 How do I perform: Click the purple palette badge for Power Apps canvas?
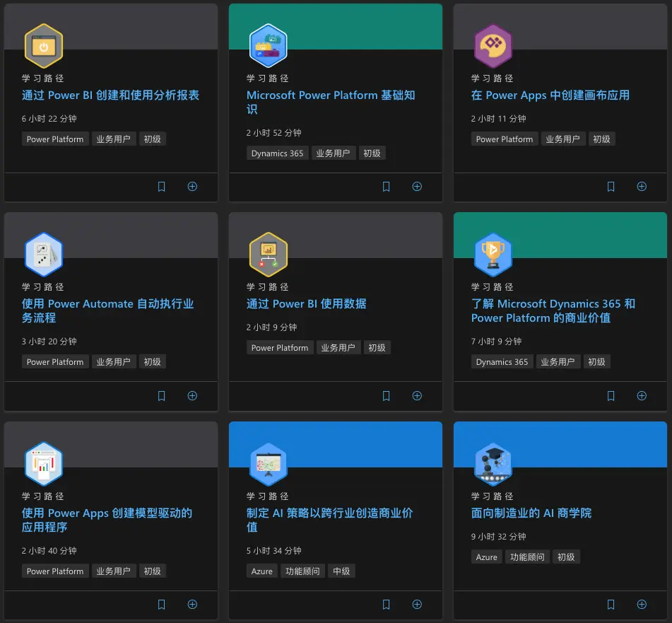pos(493,46)
